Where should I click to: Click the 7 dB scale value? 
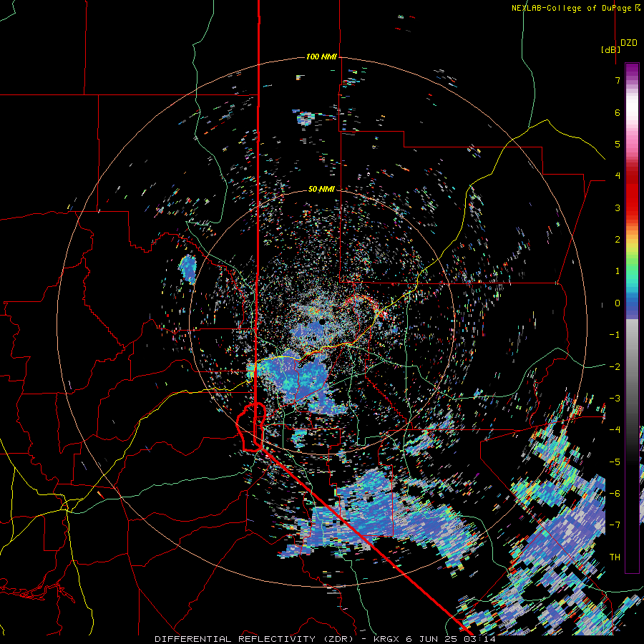(x=618, y=80)
